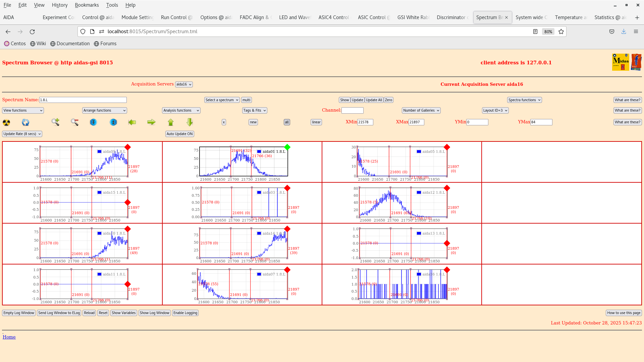Select the zoom-in magnifier icon
This screenshot has width=644, height=362.
pos(55,122)
